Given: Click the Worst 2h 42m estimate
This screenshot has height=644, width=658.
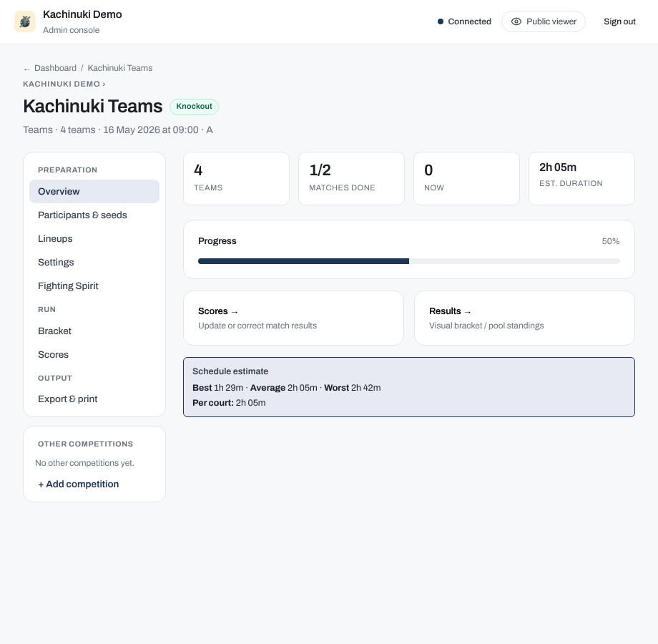Looking at the screenshot, I should [353, 388].
